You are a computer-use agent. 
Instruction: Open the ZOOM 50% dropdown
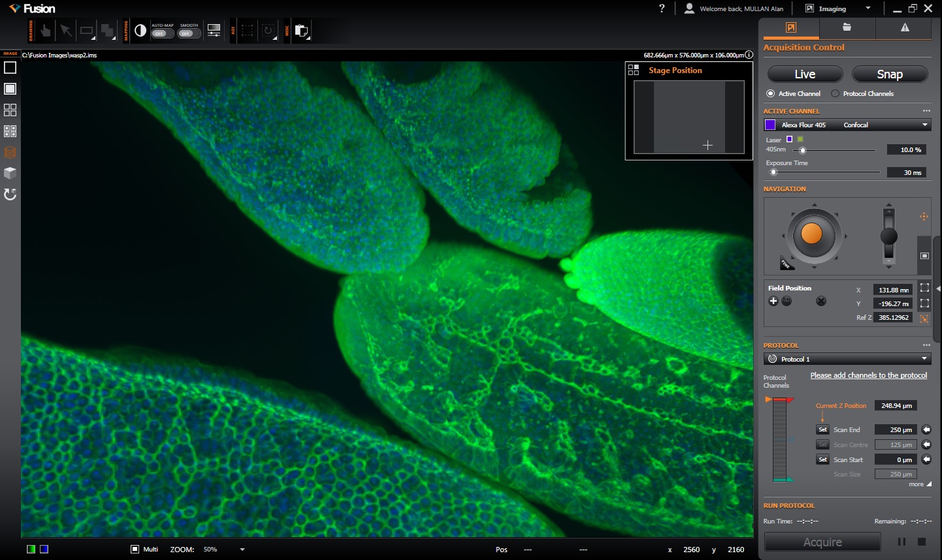pyautogui.click(x=242, y=550)
